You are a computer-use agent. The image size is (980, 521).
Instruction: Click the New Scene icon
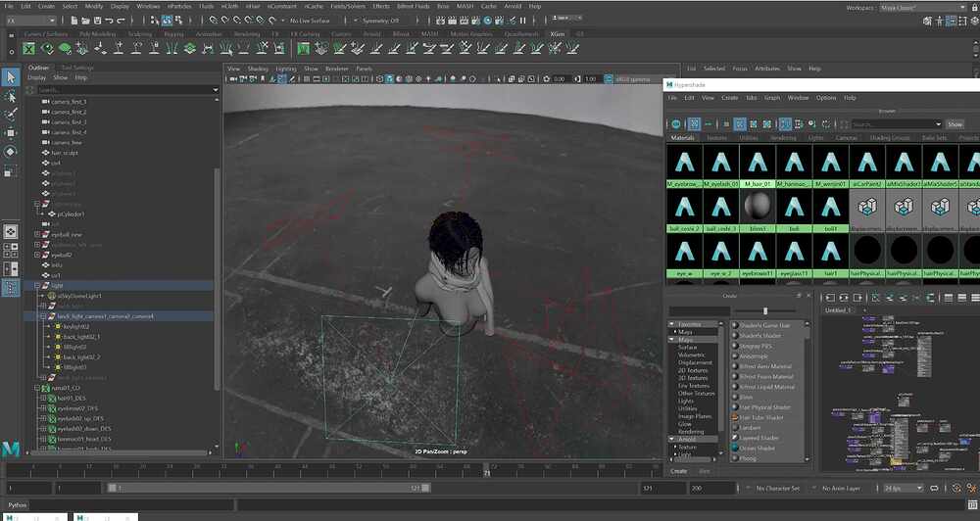[73, 21]
